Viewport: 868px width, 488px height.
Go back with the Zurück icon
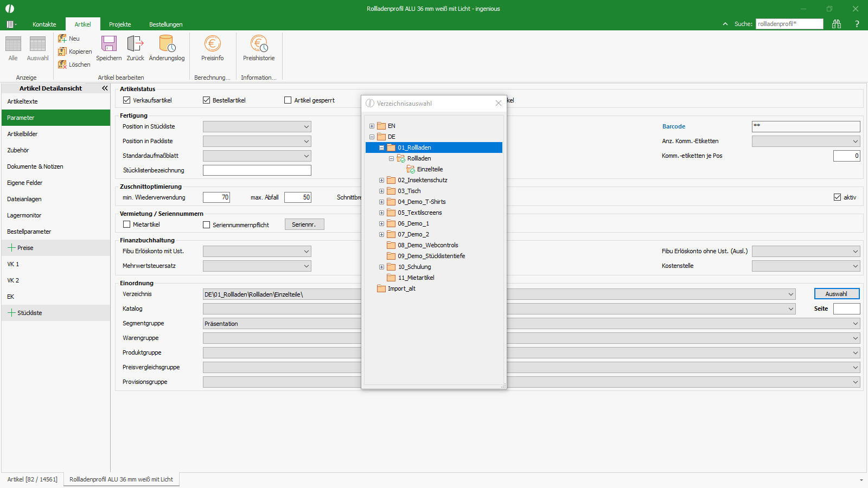135,43
